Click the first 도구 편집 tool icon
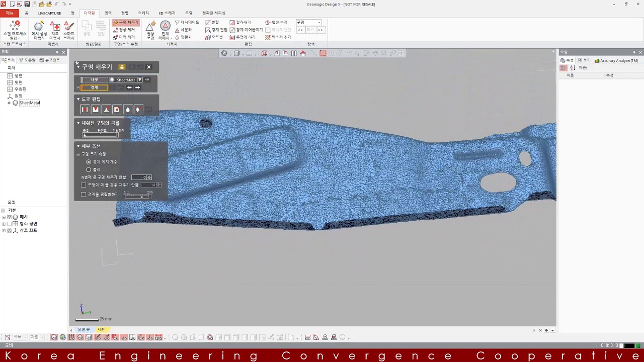 85,110
